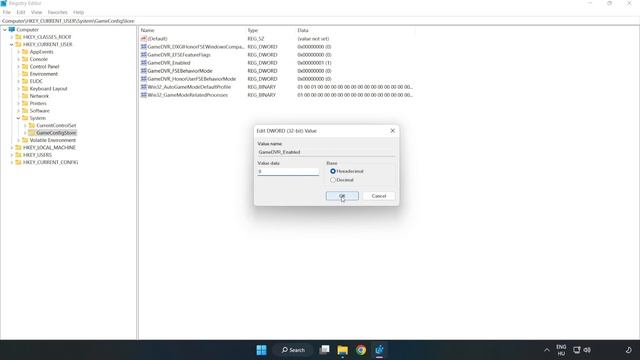Screen dimensions: 640x360
Task: Click the Environment folder icon
Action: click(25, 74)
